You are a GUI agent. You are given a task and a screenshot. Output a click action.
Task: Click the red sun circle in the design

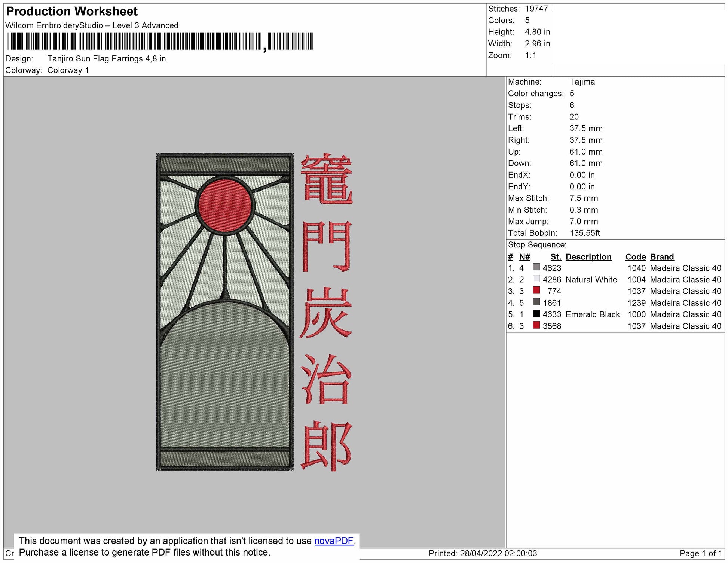point(225,205)
